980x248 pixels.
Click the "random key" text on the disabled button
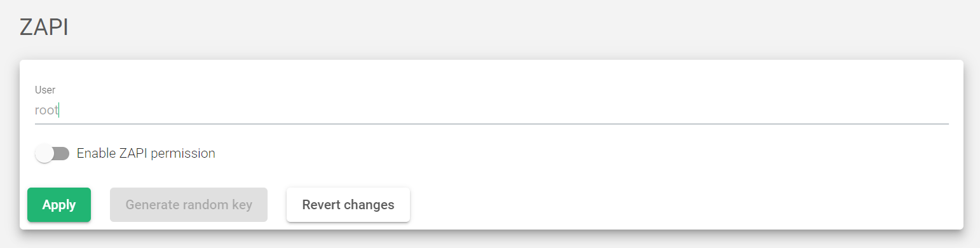click(x=222, y=205)
